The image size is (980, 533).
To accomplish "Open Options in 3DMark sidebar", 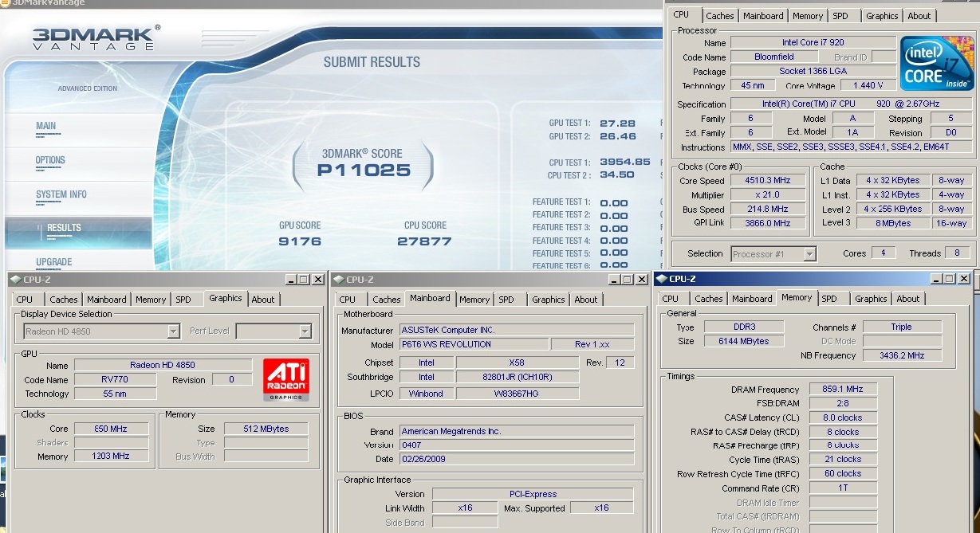I will [x=50, y=160].
